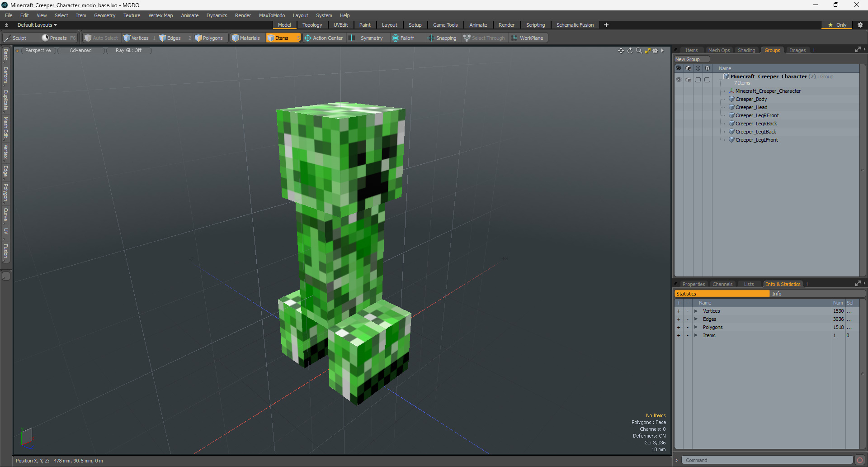Switch to the Info section button
The height and width of the screenshot is (467, 868).
coord(817,294)
